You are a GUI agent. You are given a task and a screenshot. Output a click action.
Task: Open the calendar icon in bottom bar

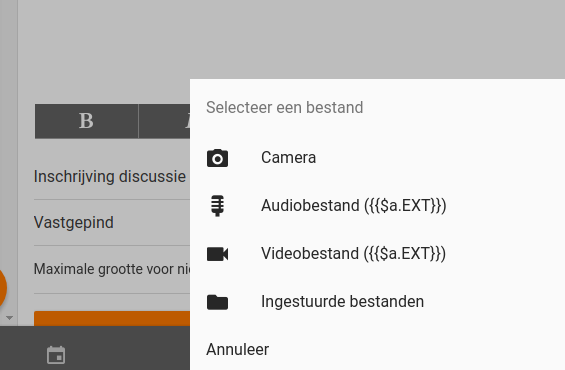pyautogui.click(x=56, y=355)
